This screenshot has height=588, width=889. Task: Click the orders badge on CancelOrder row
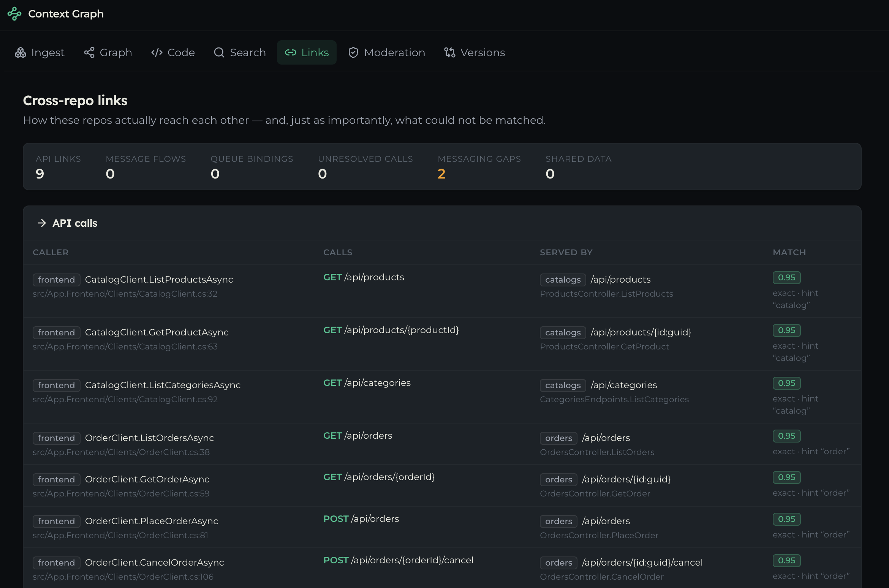(x=558, y=563)
